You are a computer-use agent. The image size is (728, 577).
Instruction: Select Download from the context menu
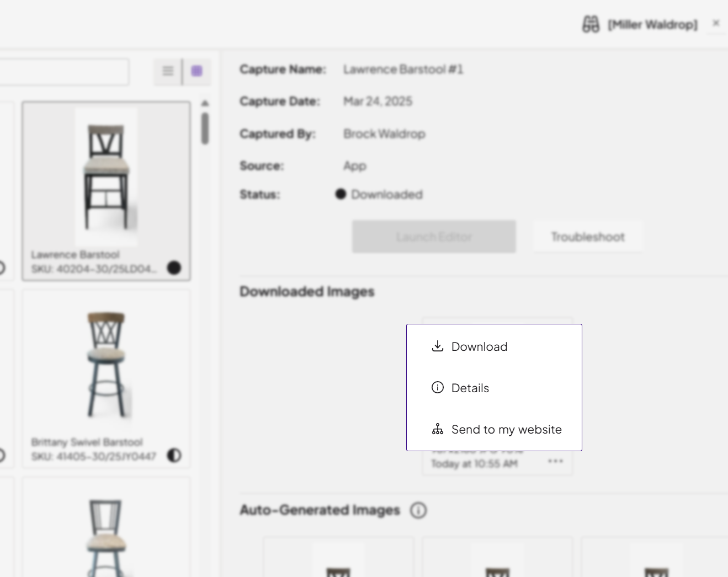pyautogui.click(x=479, y=346)
